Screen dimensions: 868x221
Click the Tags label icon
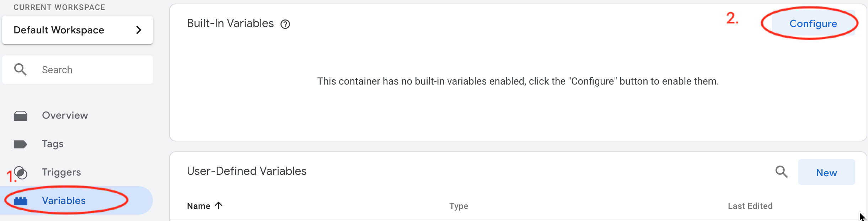pos(20,144)
